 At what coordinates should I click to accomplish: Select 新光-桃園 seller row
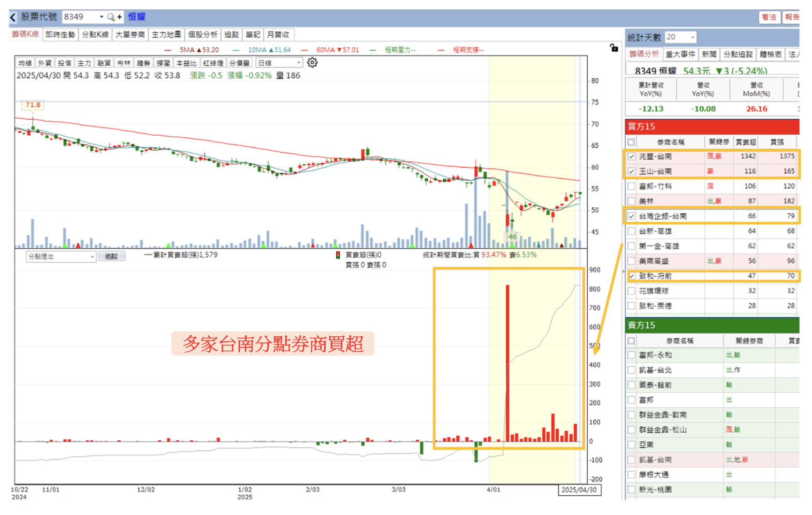click(713, 490)
